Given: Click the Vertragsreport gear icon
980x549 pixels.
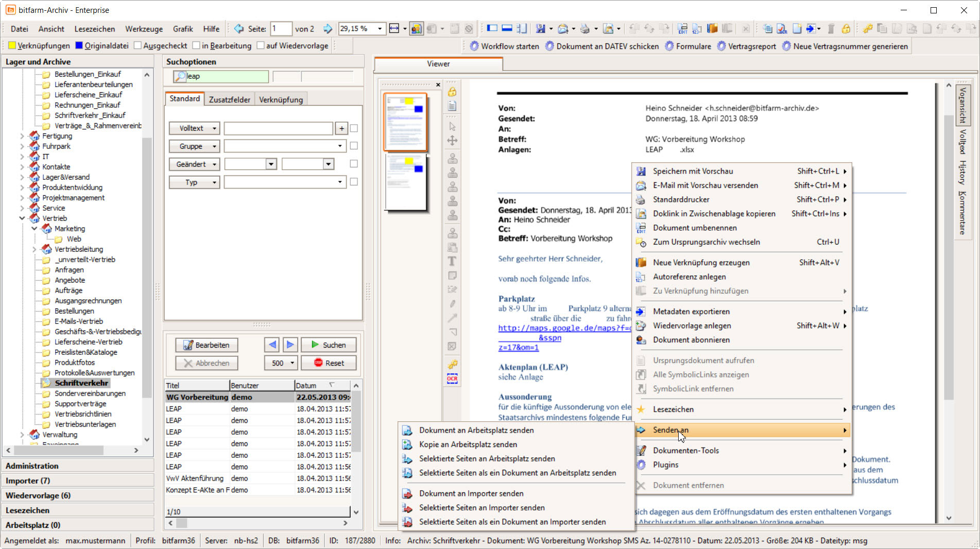Looking at the screenshot, I should tap(721, 46).
